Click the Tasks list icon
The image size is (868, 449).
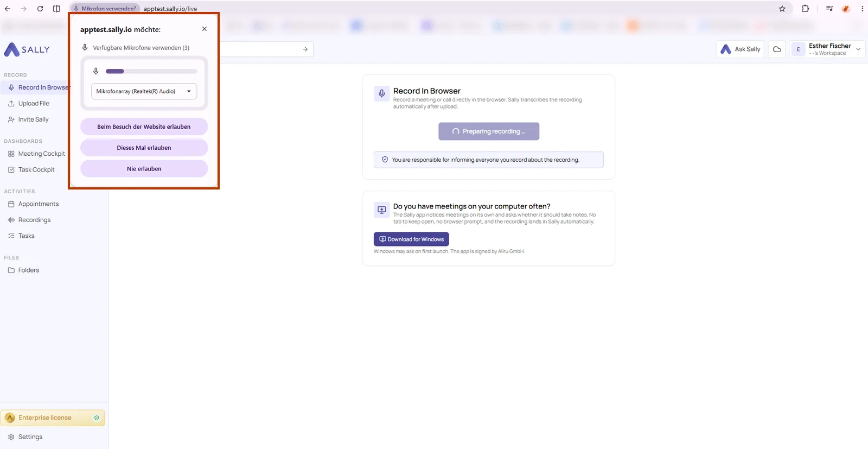point(11,236)
